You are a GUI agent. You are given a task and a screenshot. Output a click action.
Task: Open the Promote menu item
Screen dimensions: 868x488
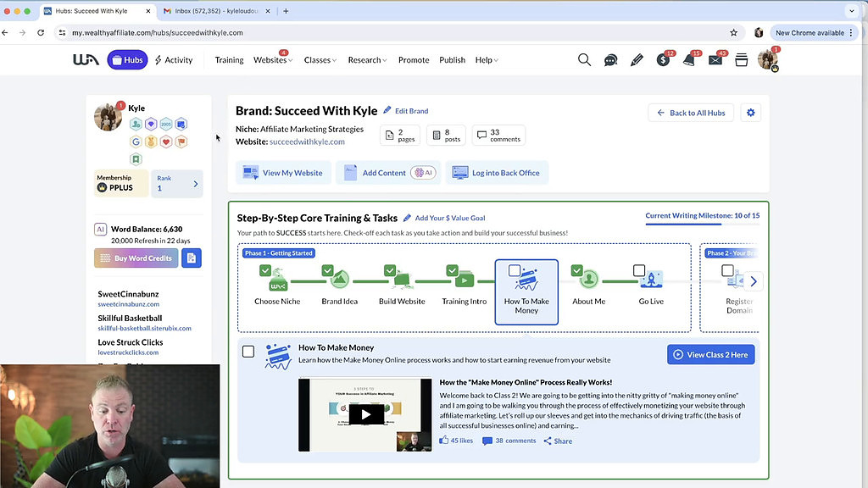coord(414,60)
